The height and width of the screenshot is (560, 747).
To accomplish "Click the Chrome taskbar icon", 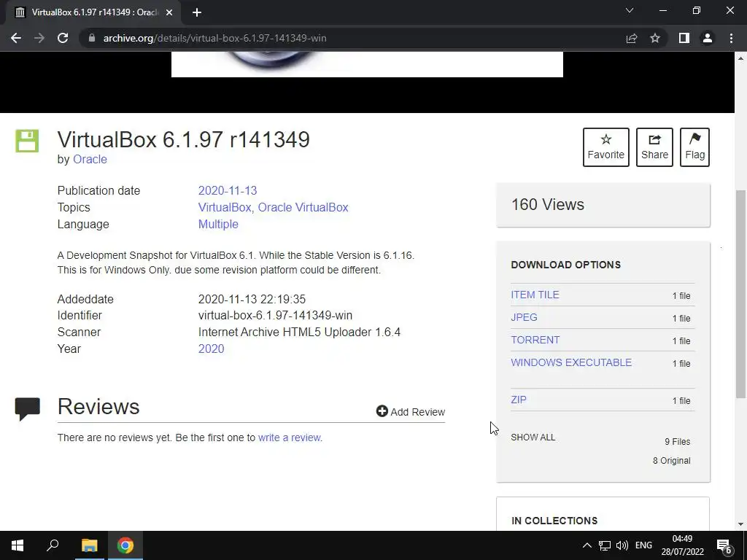I will pos(125,545).
